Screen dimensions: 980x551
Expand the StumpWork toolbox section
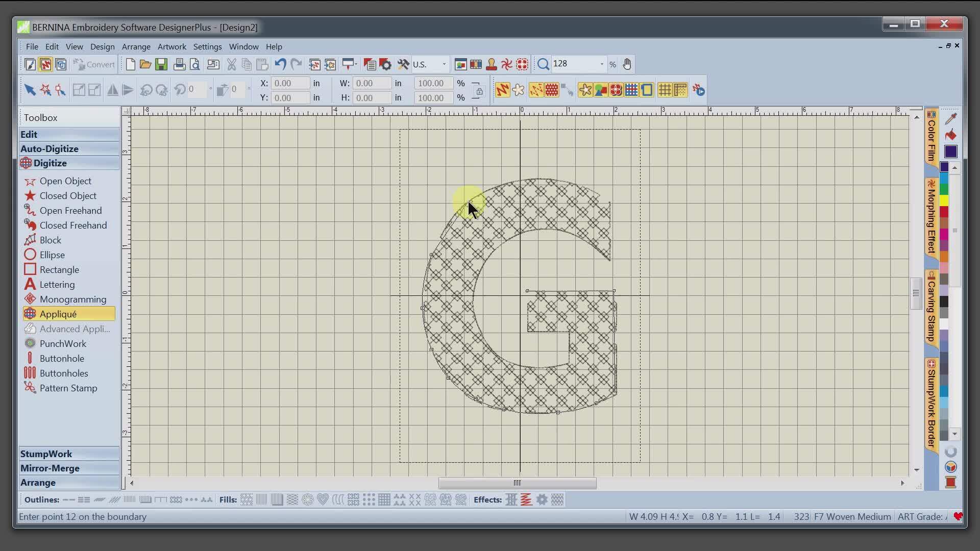(46, 454)
